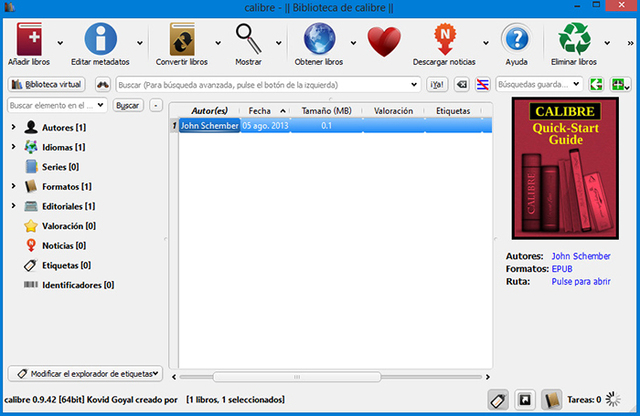Click the Calibre Quick-Start Guide cover
Image resolution: width=640 pixels, height=416 pixels.
click(x=565, y=168)
